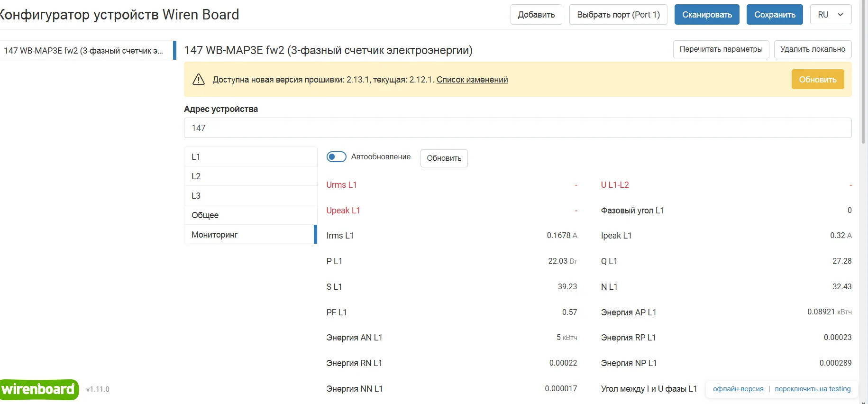The width and height of the screenshot is (868, 404).
Task: Click the Энергия NP L1 value 0.000289
Action: point(835,363)
